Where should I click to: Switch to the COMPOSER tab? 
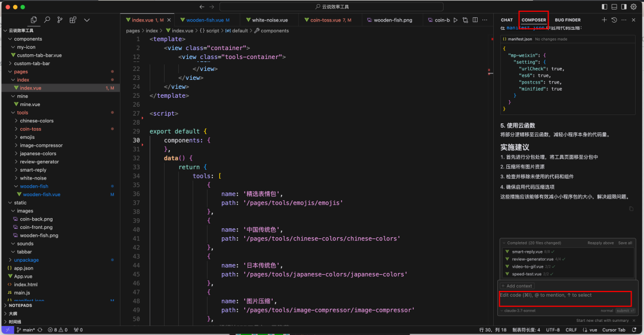(x=534, y=20)
